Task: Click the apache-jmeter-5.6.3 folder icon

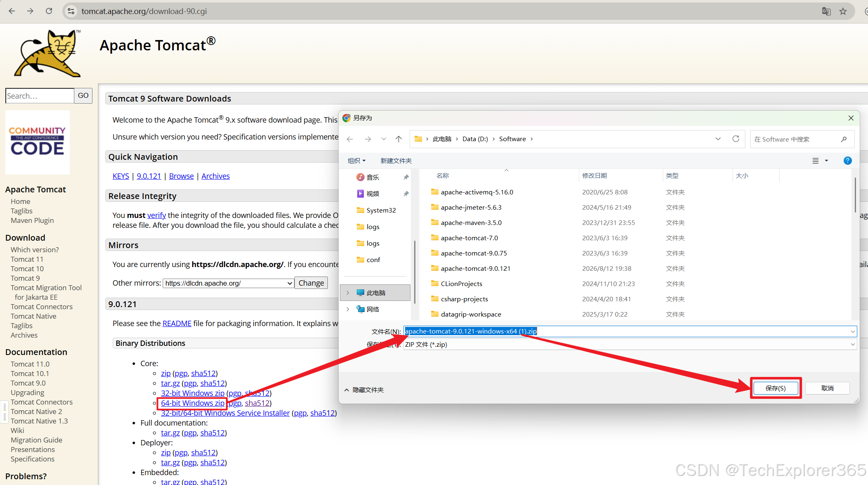Action: (434, 207)
